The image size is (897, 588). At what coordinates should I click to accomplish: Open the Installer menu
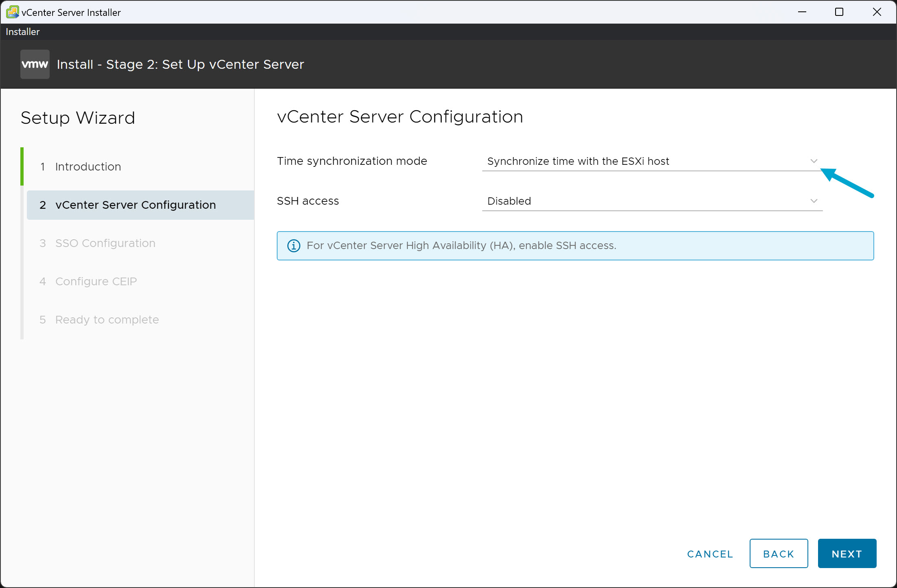point(22,31)
